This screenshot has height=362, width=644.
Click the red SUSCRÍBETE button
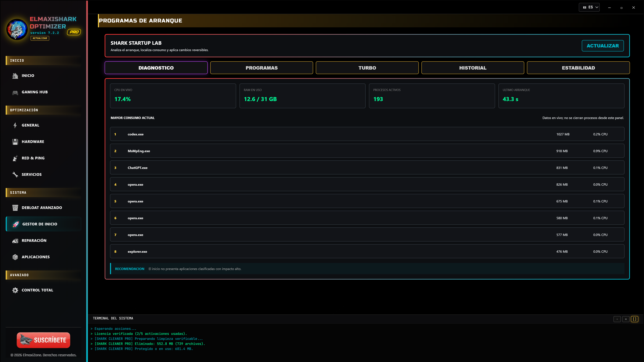[x=43, y=340]
